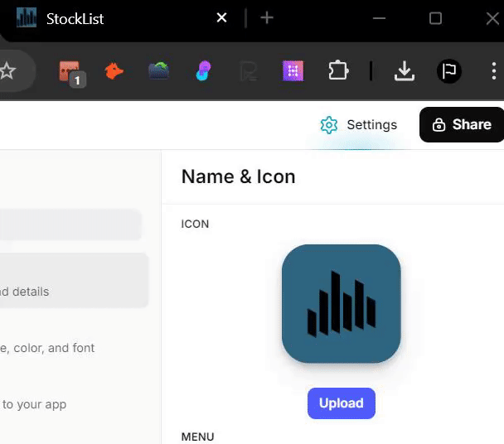Select the sidebar item ending in details
The image size is (504, 444).
click(73, 280)
